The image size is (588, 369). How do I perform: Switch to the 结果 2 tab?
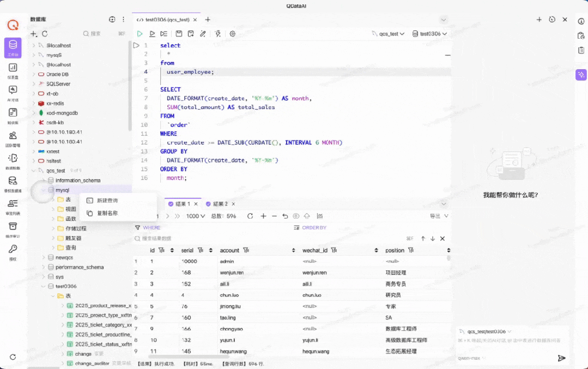(x=221, y=204)
